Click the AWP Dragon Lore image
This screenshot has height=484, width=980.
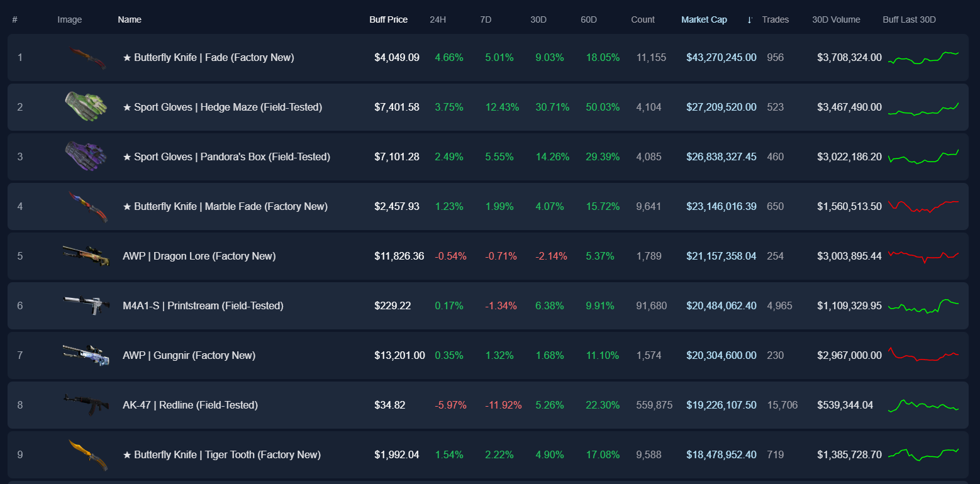[x=86, y=255]
